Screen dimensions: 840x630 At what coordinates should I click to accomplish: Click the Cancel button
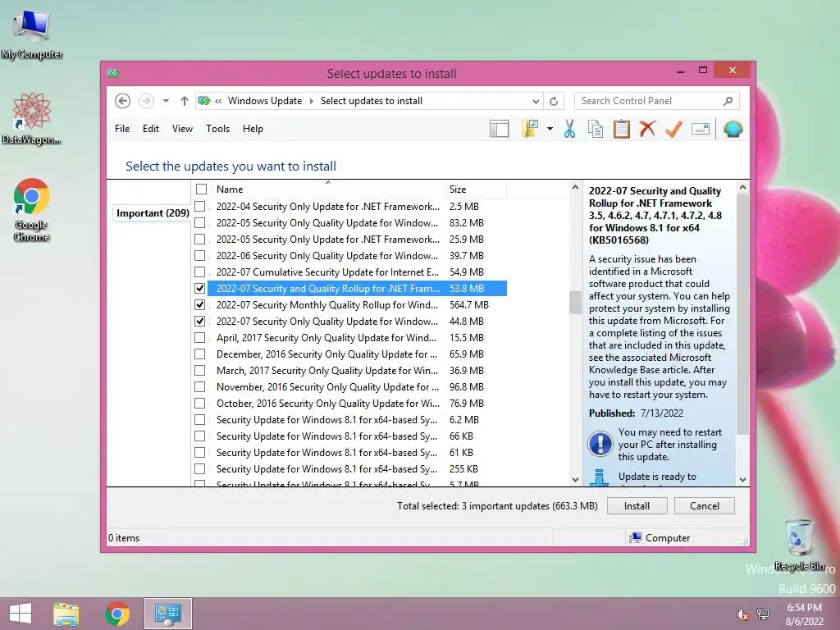pyautogui.click(x=705, y=505)
